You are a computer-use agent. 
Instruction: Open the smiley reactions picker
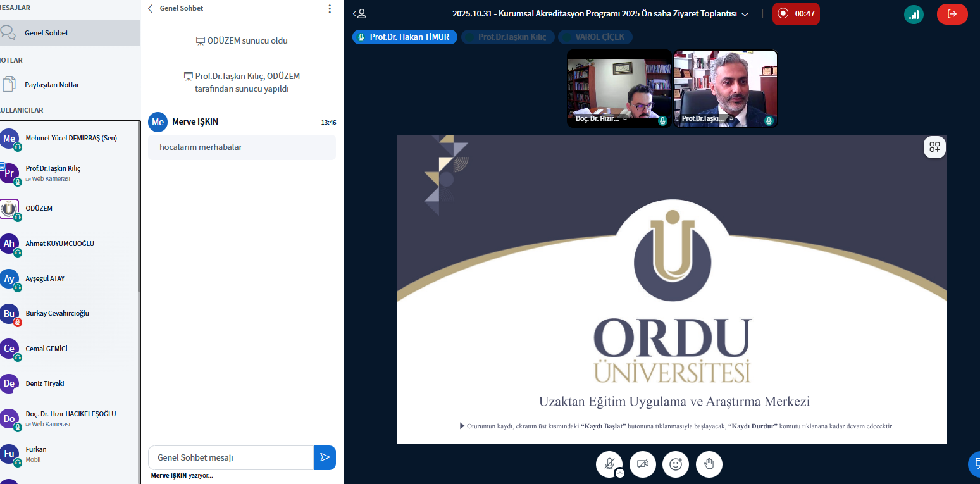click(x=675, y=464)
